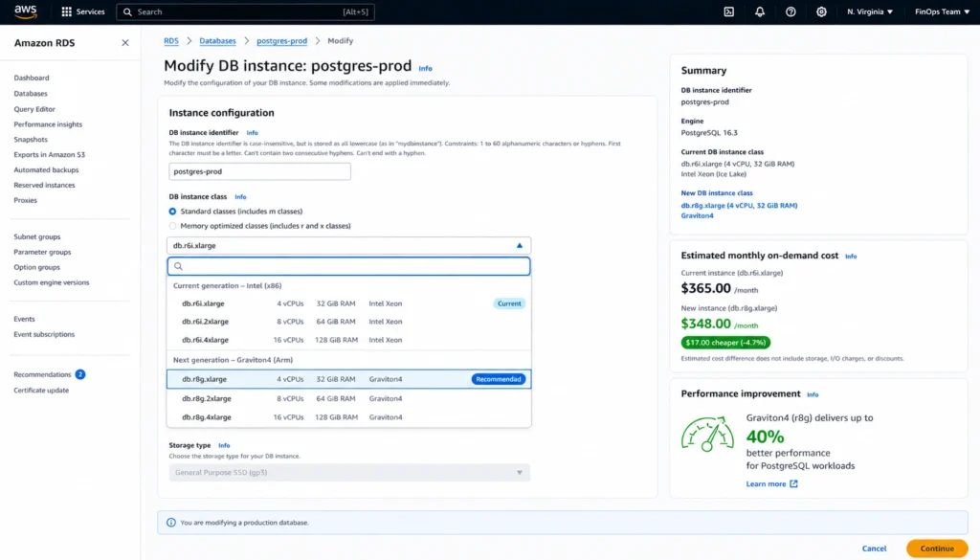Open Exports in Amazon S3

[50, 154]
